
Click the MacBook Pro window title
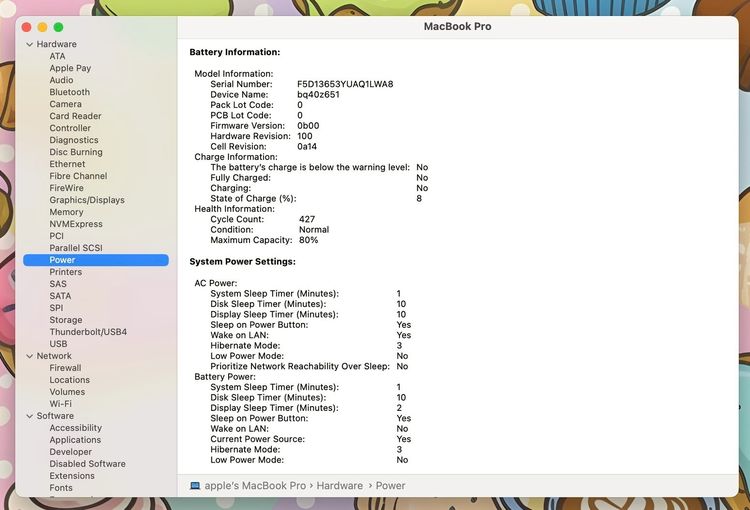point(458,27)
